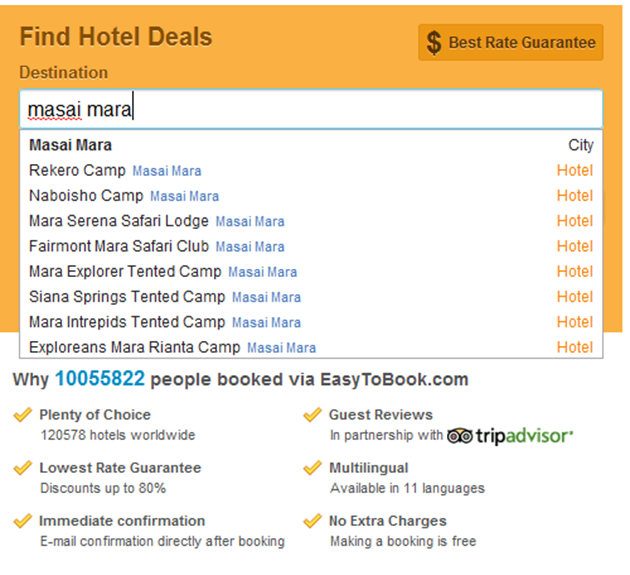Select Mara Explorer Tented Camp option
630x575 pixels.
125,271
